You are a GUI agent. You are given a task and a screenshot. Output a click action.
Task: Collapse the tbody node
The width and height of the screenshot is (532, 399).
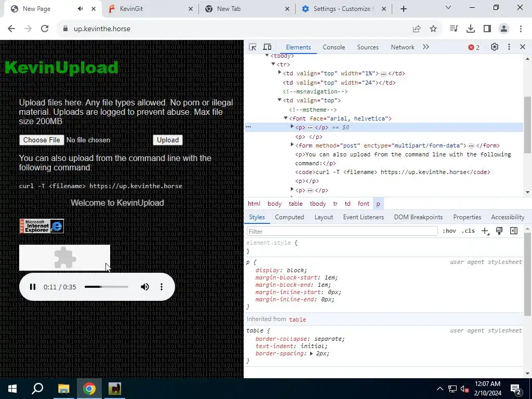267,55
